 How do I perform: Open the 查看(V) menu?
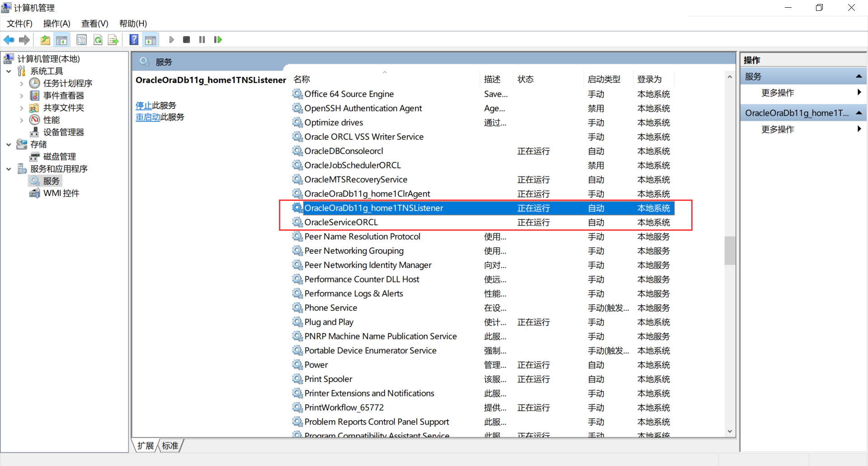(94, 24)
